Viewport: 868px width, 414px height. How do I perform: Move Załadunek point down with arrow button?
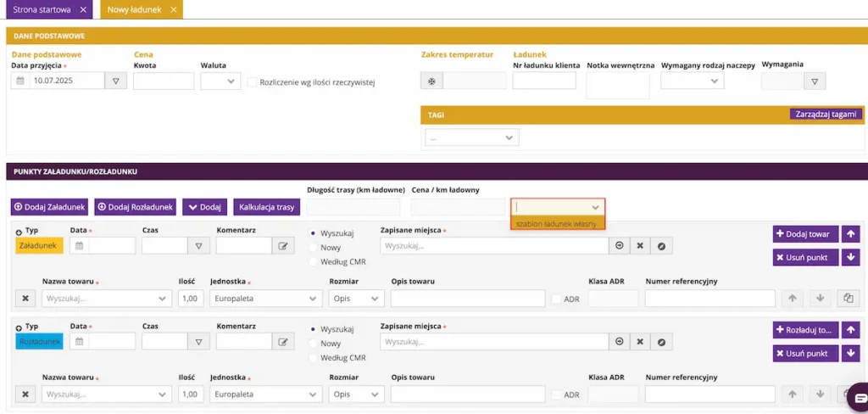850,257
